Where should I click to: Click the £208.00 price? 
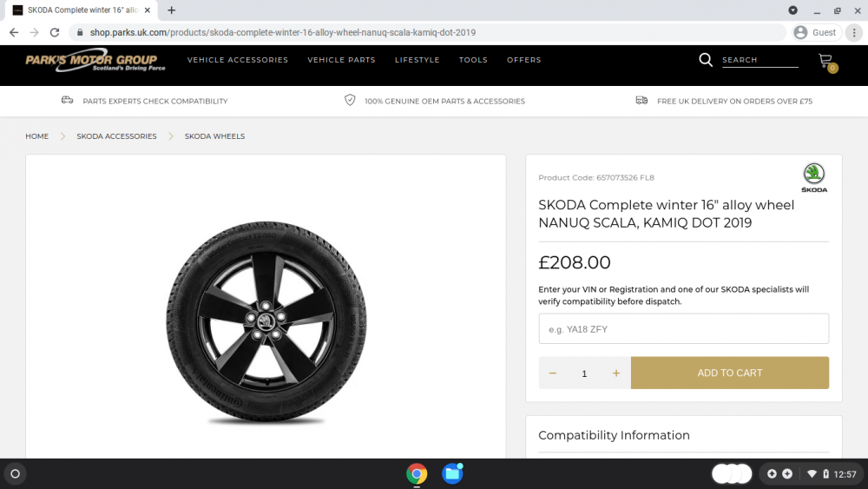[574, 262]
